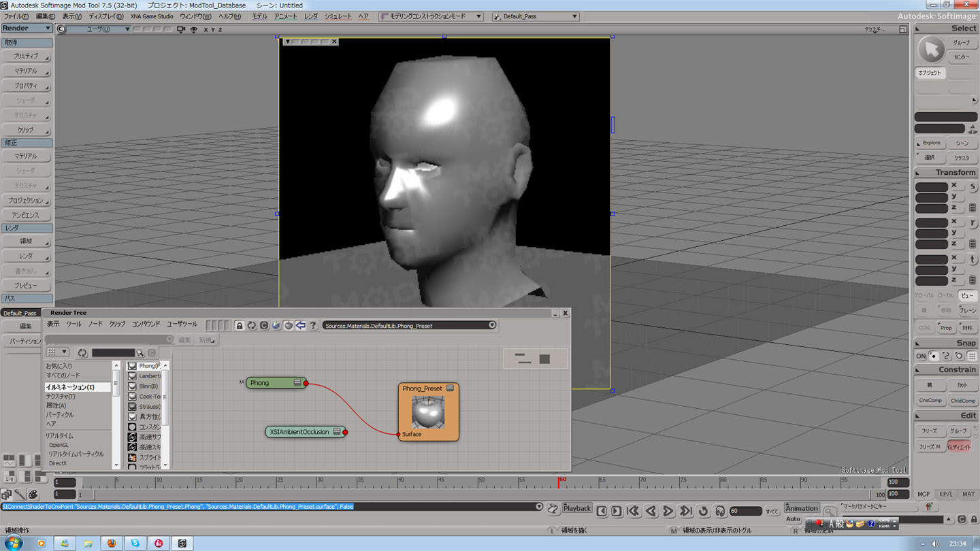Click the lock icon in Render Tree toolbar
Screen dimensions: 980x551
click(240, 326)
